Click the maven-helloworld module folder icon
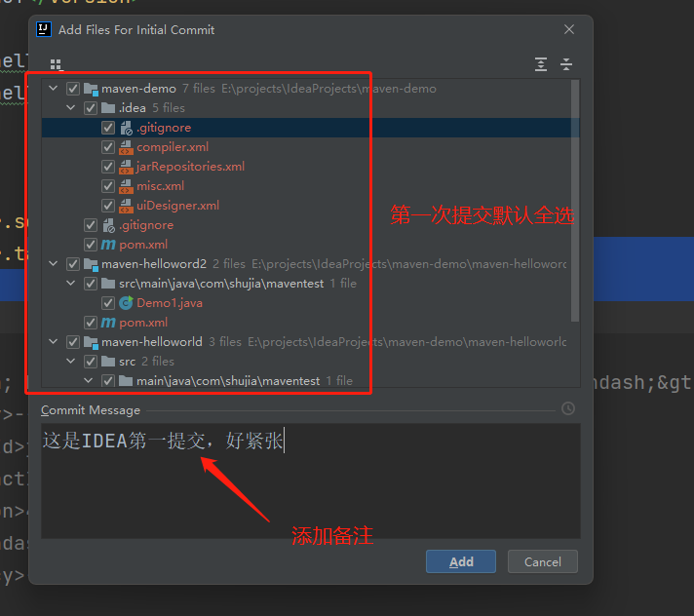Viewport: 694px width, 616px height. (91, 342)
